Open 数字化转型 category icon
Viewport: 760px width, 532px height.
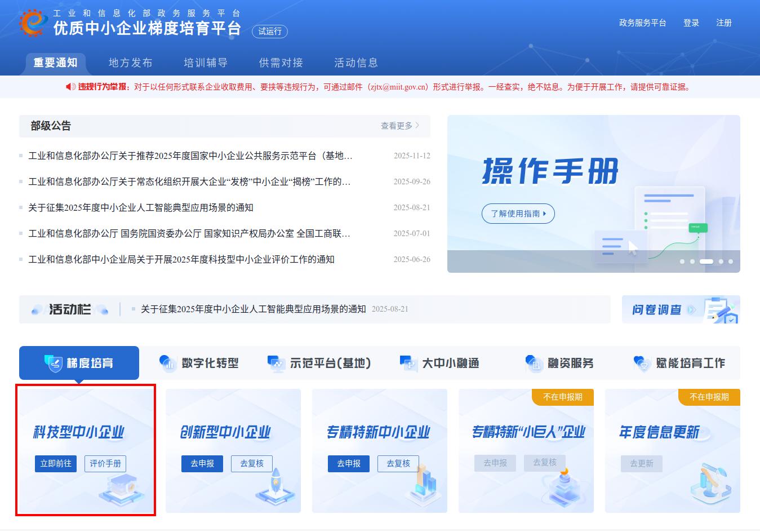click(168, 363)
